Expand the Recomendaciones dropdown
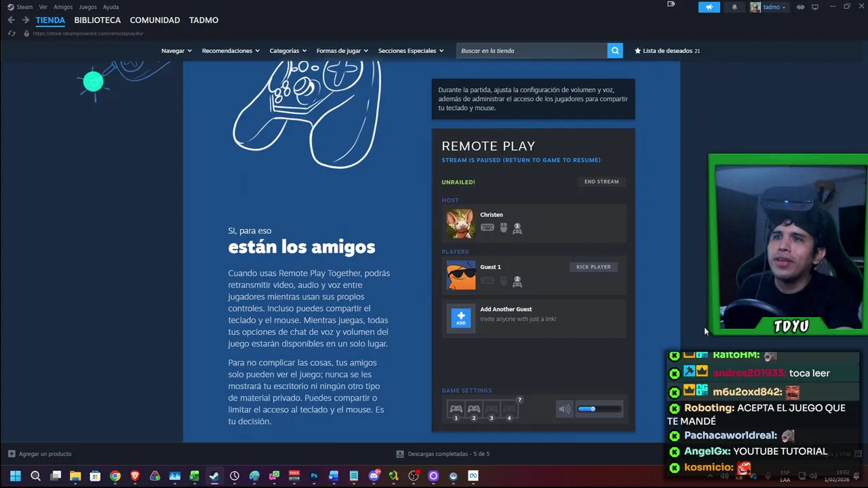 tap(231, 51)
